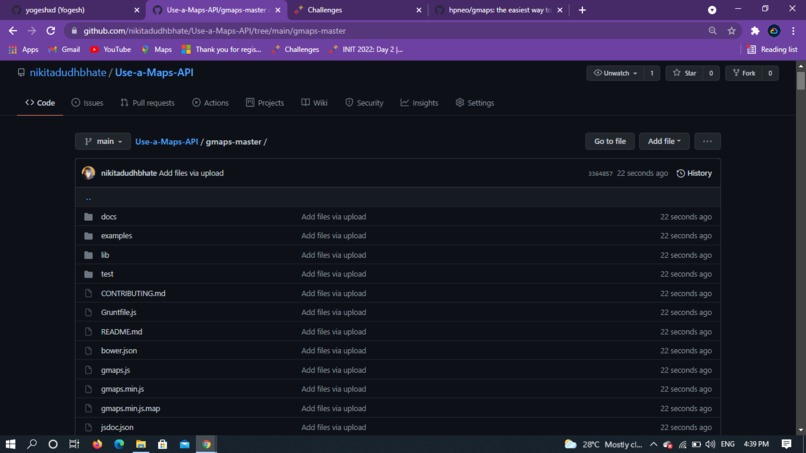Open the Issues tab

click(87, 103)
